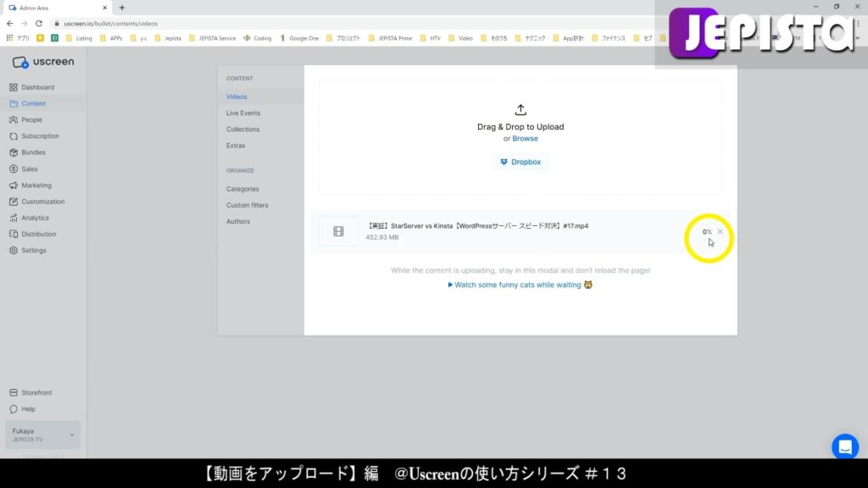
Task: Open Customization in the sidebar
Action: pyautogui.click(x=36, y=202)
